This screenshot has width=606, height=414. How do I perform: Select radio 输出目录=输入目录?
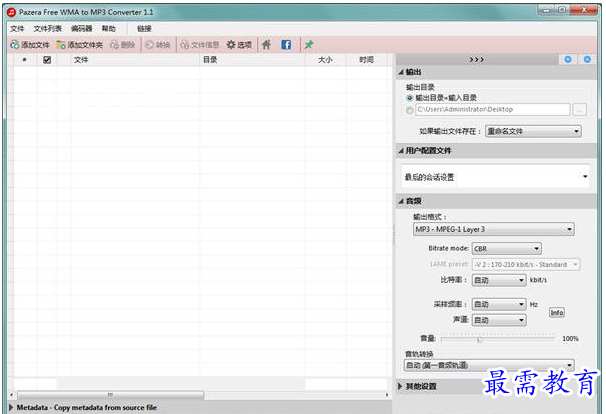410,98
